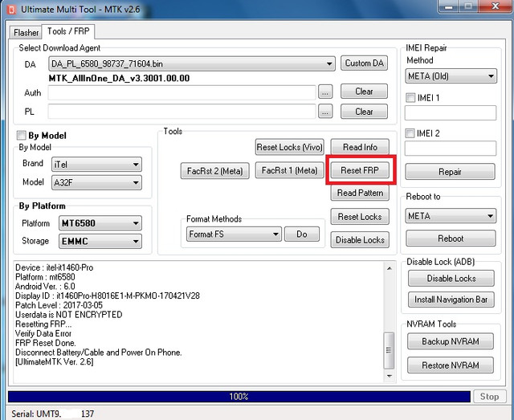Click the '[UltimateMTK Ver. 2.6]' log line

[55, 362]
